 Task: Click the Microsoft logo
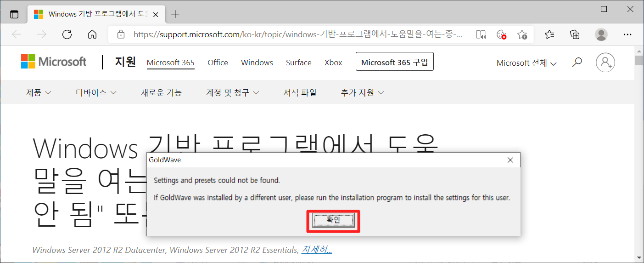(x=54, y=62)
